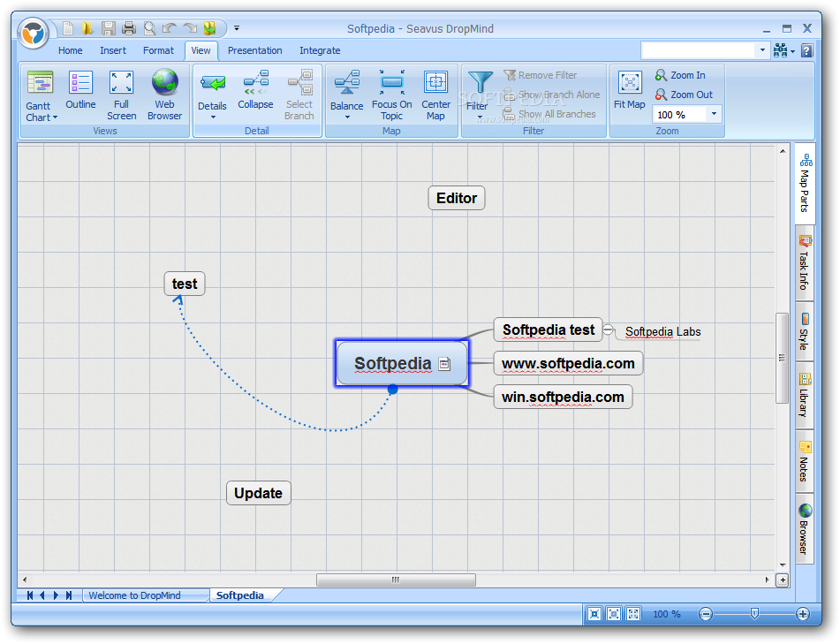Open the Insert ribbon tab
Screen dimensions: 840x644
point(112,50)
